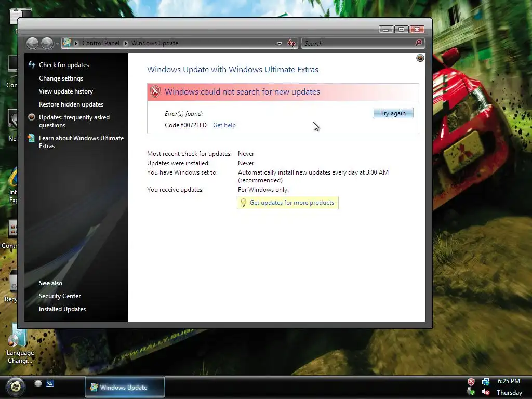The image size is (532, 399).
Task: Click the search magnifier icon
Action: (418, 43)
